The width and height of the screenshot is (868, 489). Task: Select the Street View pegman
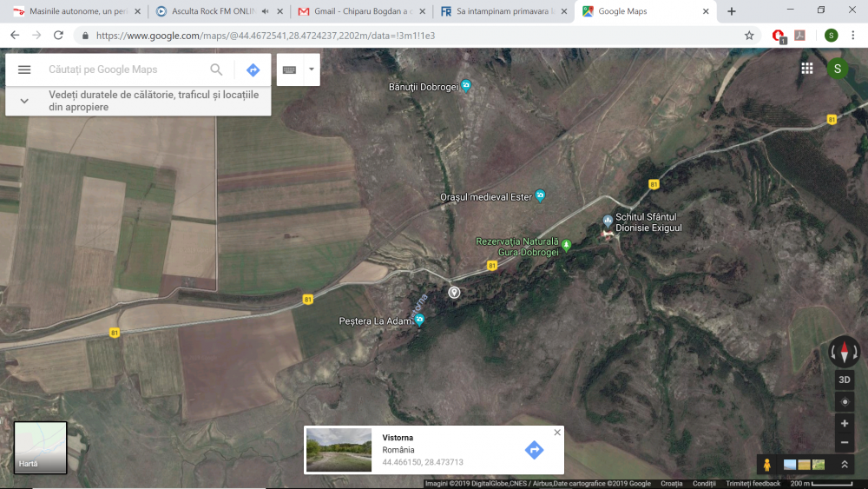(769, 465)
